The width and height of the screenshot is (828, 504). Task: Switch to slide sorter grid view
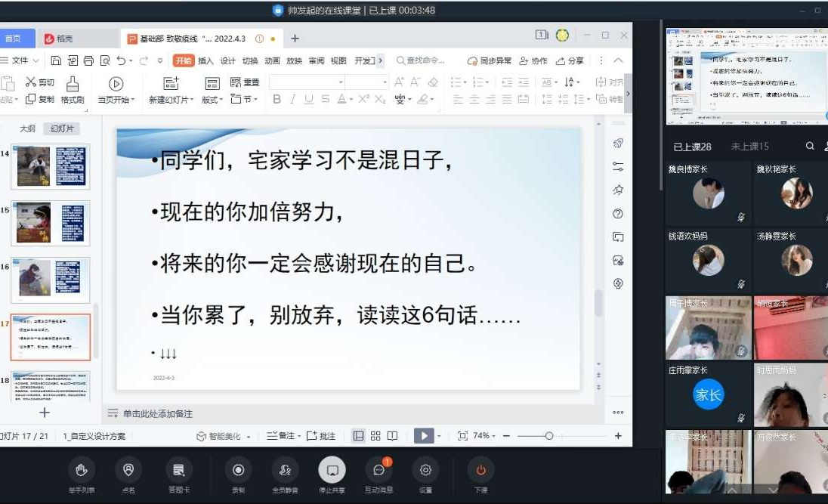(x=375, y=436)
